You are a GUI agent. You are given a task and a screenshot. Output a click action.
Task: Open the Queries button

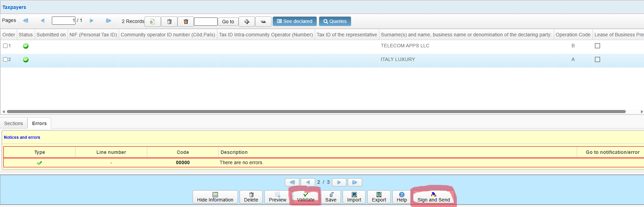tap(335, 21)
